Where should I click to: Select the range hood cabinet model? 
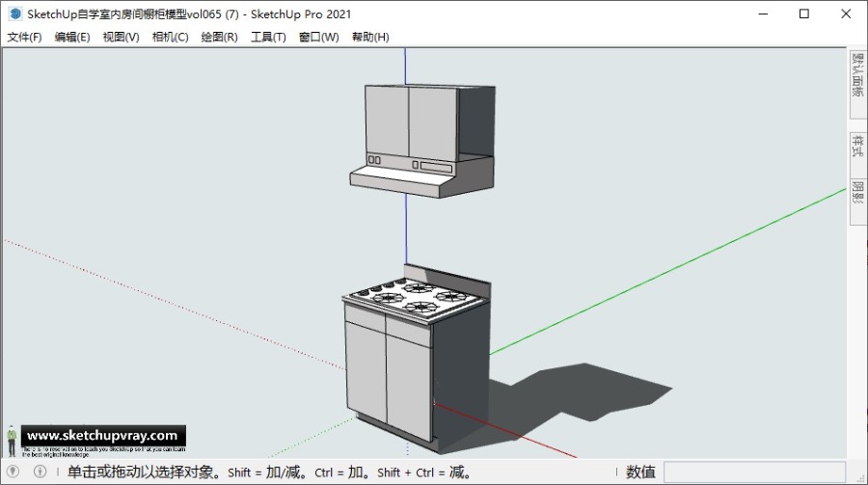pos(421,141)
